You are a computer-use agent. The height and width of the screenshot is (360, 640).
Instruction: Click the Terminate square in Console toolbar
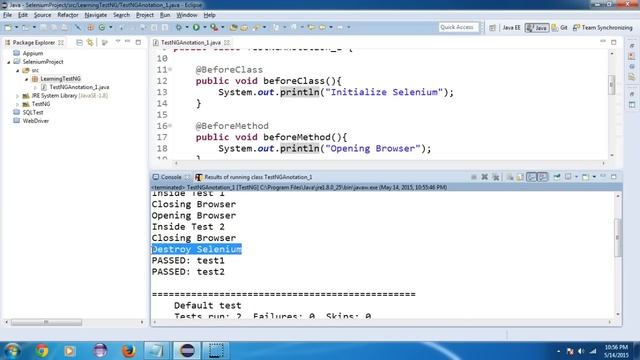pos(474,177)
